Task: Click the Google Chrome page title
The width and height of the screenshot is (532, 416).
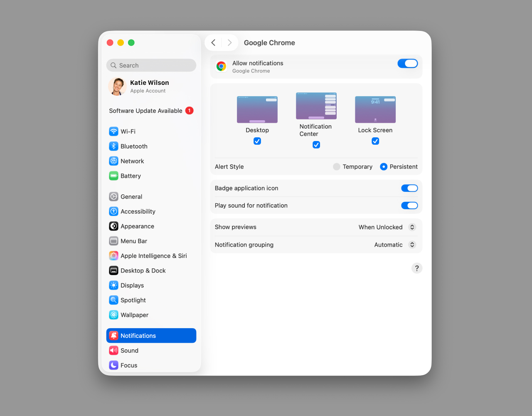Action: click(x=269, y=43)
